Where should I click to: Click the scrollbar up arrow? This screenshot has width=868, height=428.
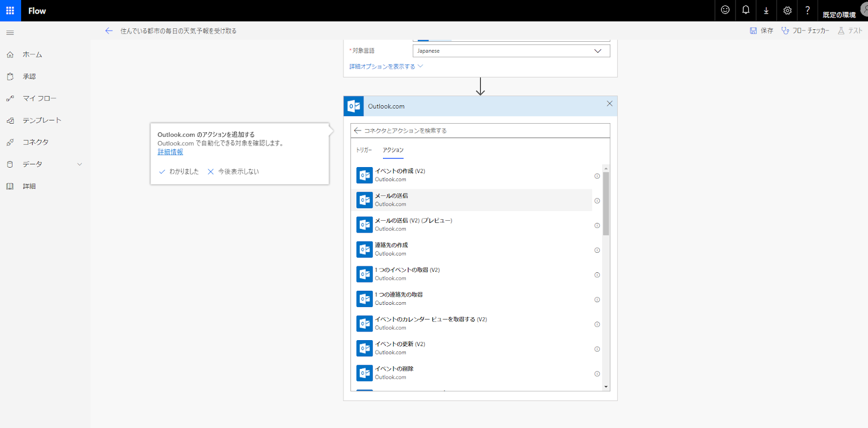(x=606, y=168)
